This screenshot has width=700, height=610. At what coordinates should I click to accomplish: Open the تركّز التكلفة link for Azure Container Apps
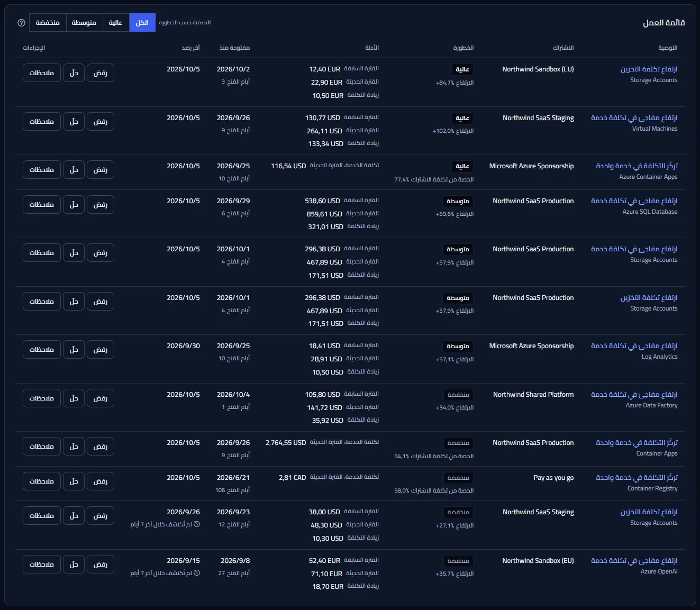click(637, 166)
